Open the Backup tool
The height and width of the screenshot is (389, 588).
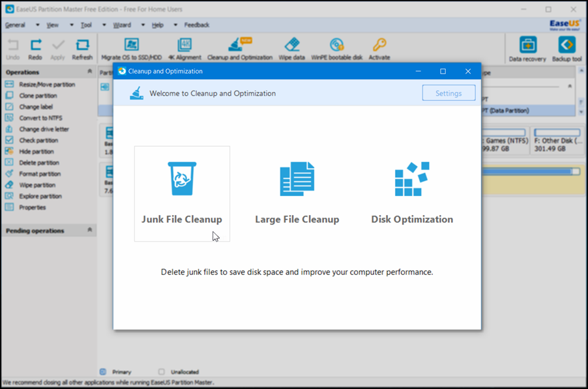coord(566,49)
